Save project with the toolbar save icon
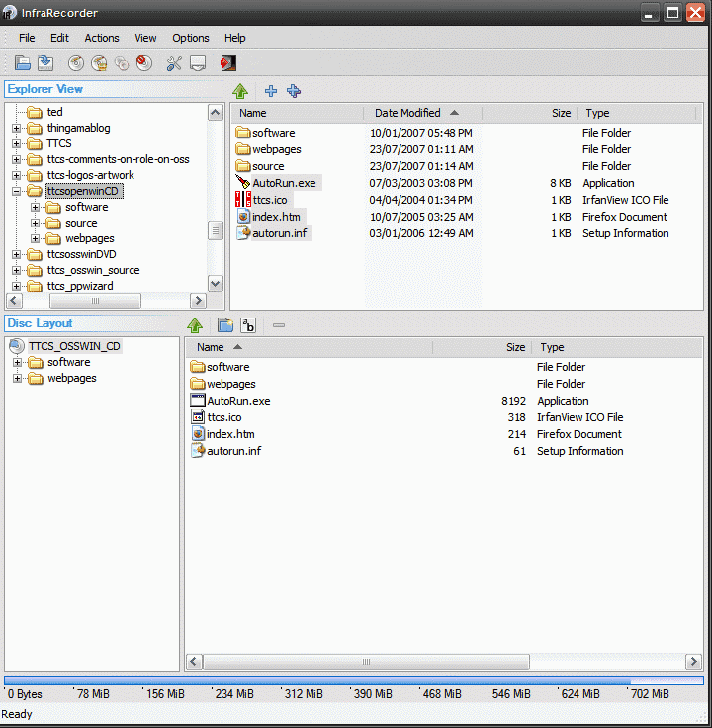This screenshot has height=728, width=712. pos(45,63)
